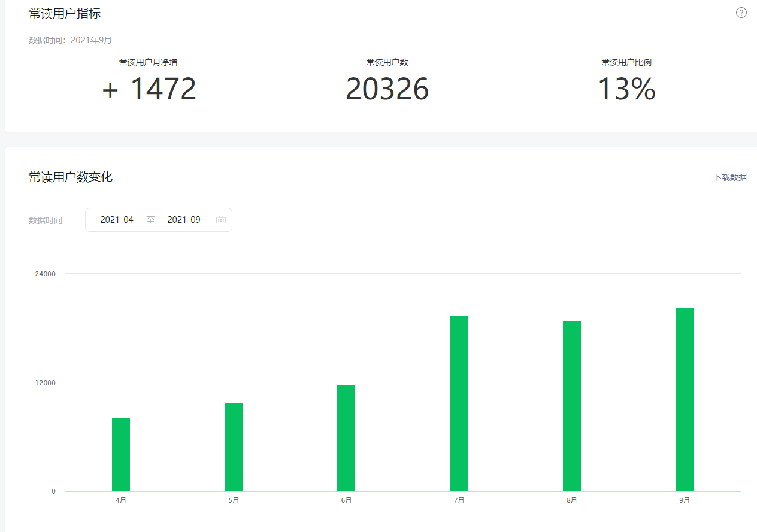
Task: Click the +1472 net increase value
Action: pos(149,89)
